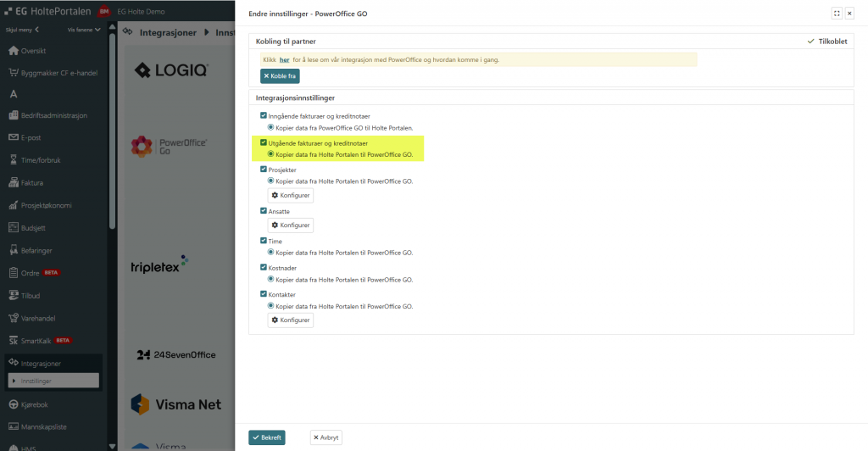Click the Bekreft button

click(266, 437)
